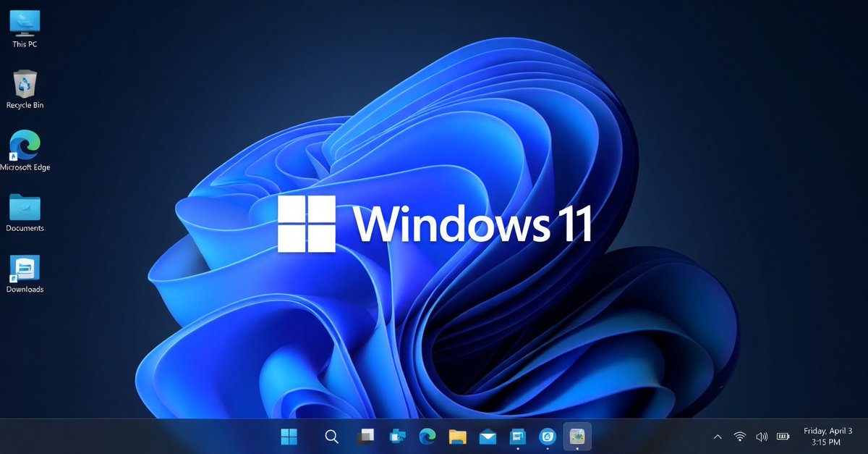This screenshot has height=454, width=868.
Task: Click the "Recycle Bin" label text
Action: click(x=25, y=105)
